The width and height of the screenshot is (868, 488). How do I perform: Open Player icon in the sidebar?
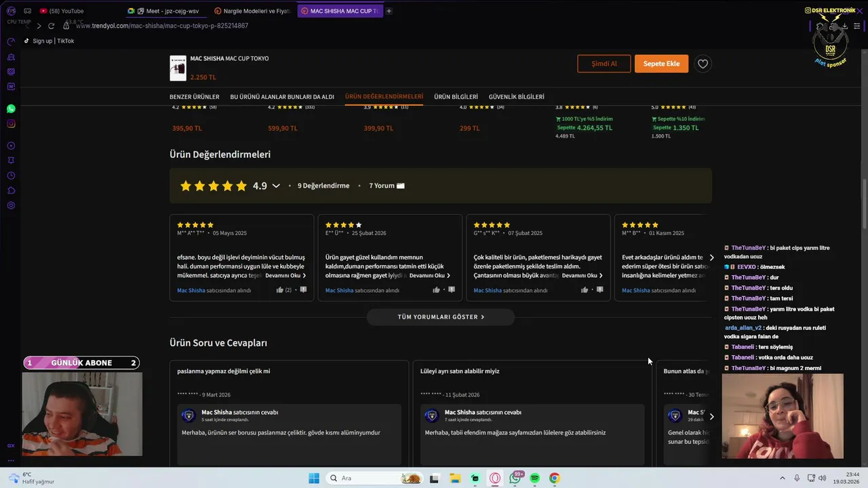click(x=11, y=146)
